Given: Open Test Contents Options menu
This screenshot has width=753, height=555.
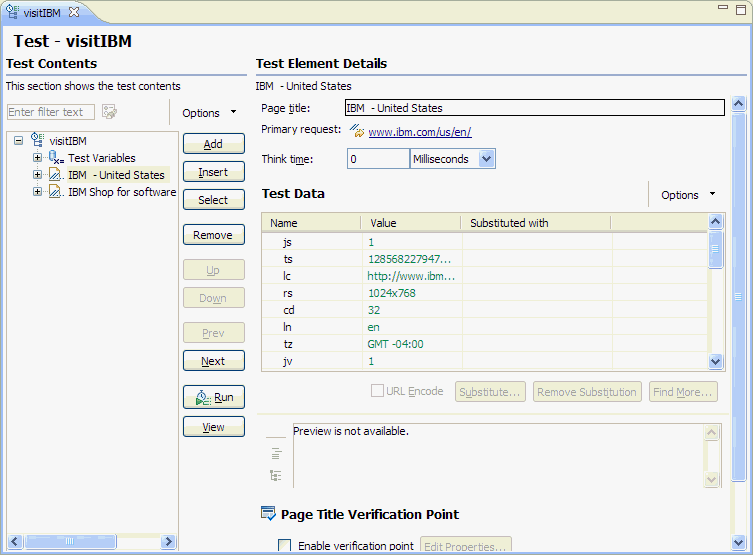Looking at the screenshot, I should [210, 113].
